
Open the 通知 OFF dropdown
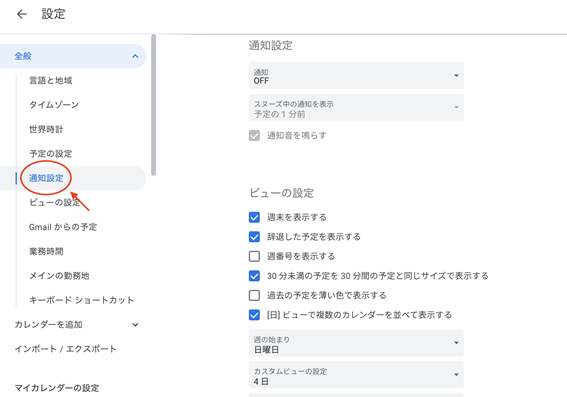tap(356, 76)
